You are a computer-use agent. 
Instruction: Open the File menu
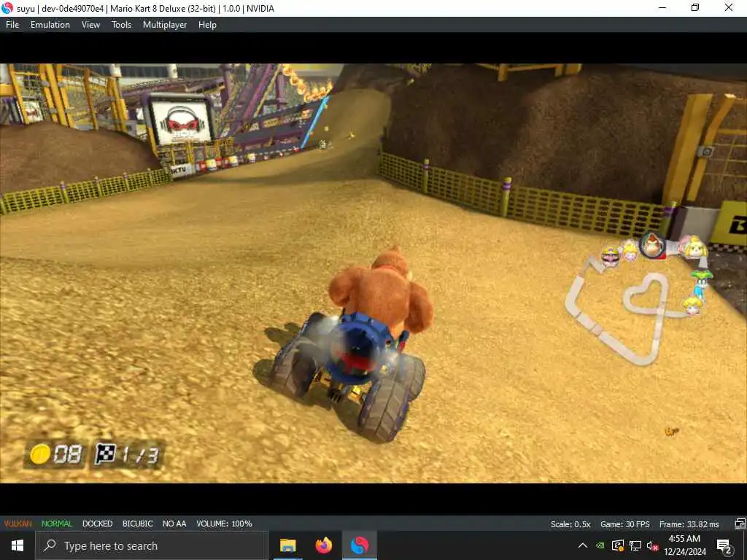(x=12, y=25)
